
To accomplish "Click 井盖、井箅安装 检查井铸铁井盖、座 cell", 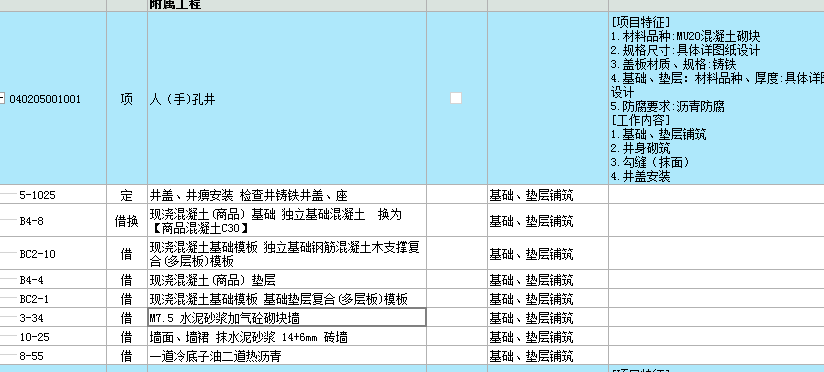I will [x=287, y=194].
